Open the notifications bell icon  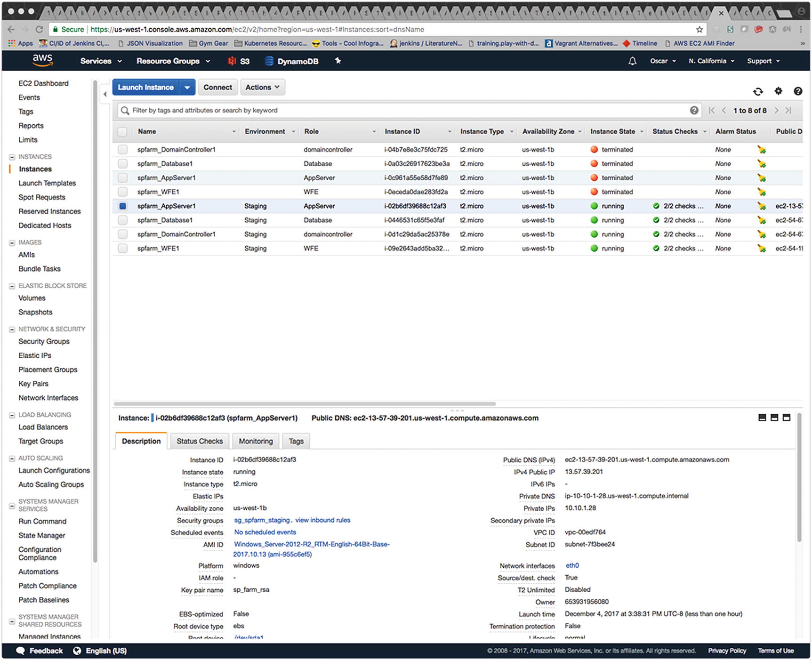click(632, 61)
